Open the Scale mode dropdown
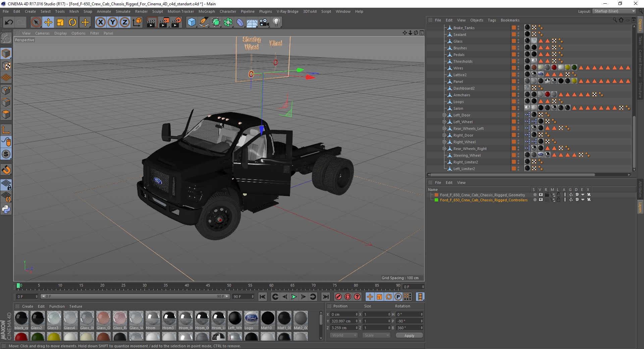This screenshot has width=644, height=349. click(x=376, y=335)
